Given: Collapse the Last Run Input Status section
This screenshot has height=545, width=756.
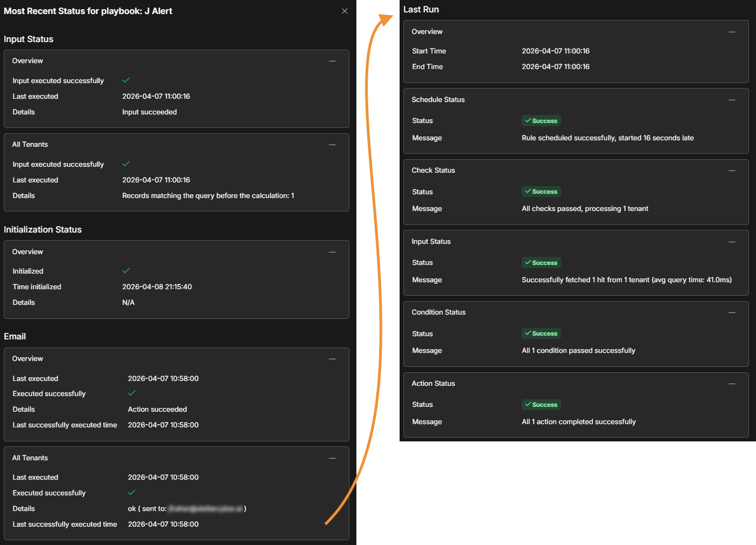Looking at the screenshot, I should (x=732, y=242).
